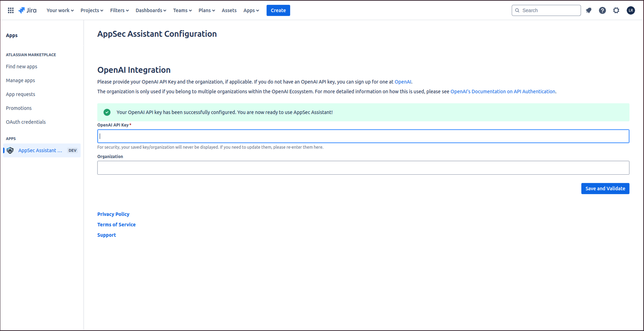644x331 pixels.
Task: Open the notifications icon
Action: click(x=588, y=10)
